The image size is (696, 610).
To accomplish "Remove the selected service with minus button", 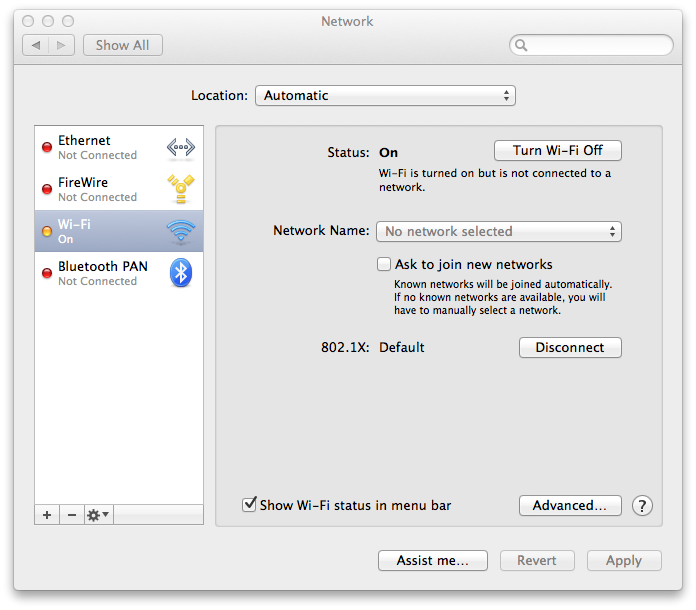I will click(72, 515).
